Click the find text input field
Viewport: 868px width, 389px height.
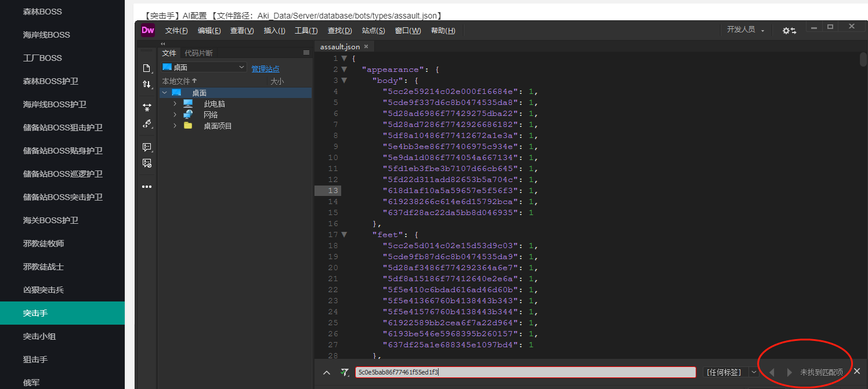(x=525, y=372)
